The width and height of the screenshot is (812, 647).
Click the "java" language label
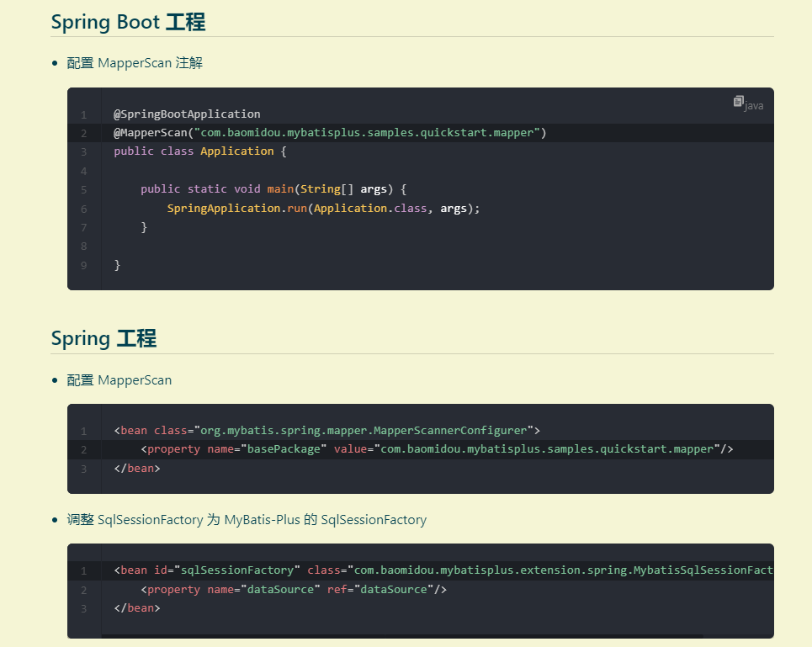point(754,106)
